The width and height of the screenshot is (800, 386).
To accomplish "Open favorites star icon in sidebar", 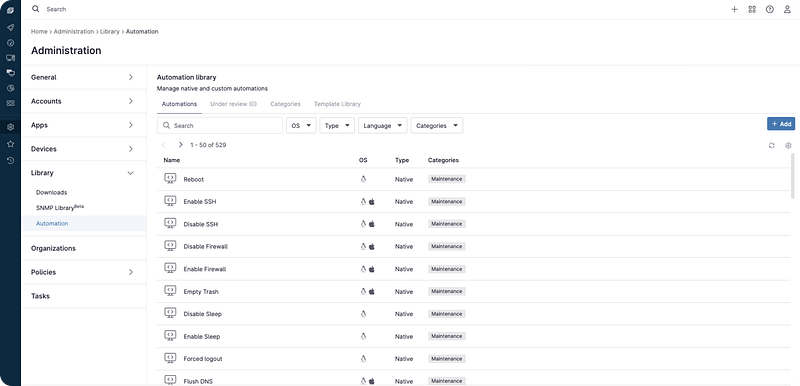I will coord(10,144).
